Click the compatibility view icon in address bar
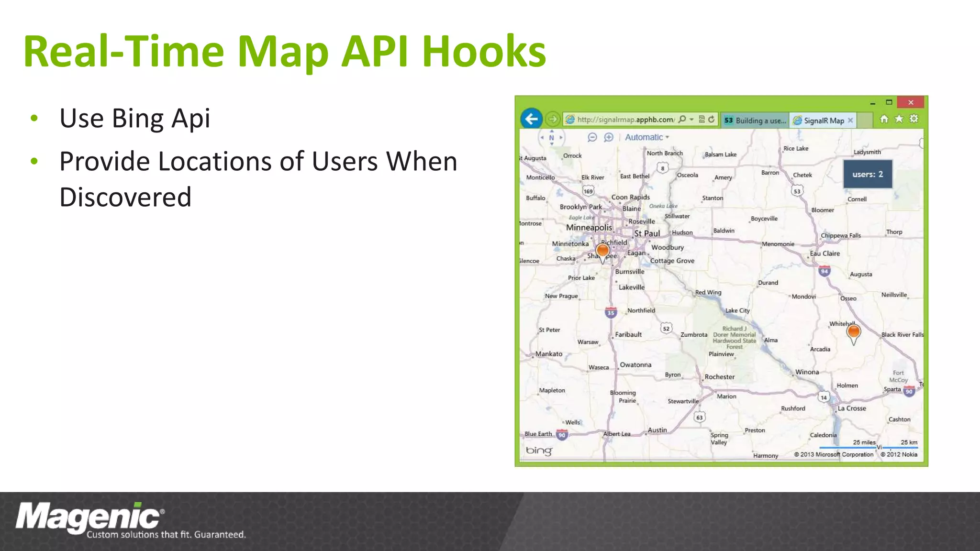 point(702,119)
